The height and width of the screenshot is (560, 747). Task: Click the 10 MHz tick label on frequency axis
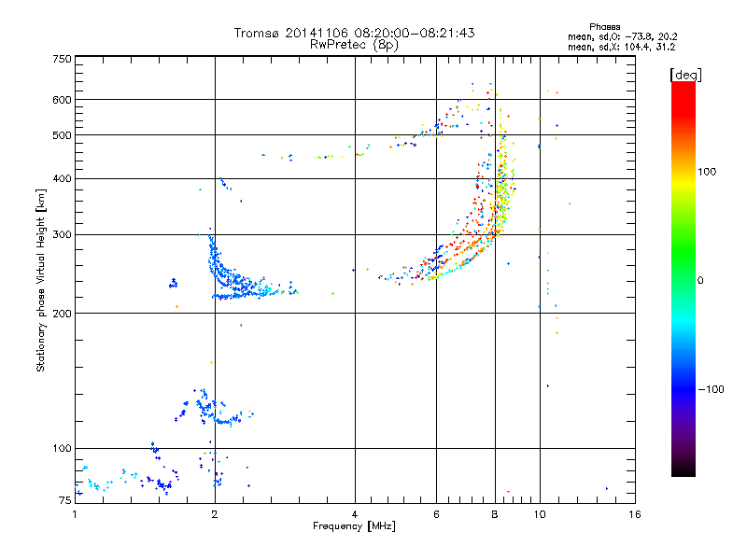pyautogui.click(x=540, y=514)
